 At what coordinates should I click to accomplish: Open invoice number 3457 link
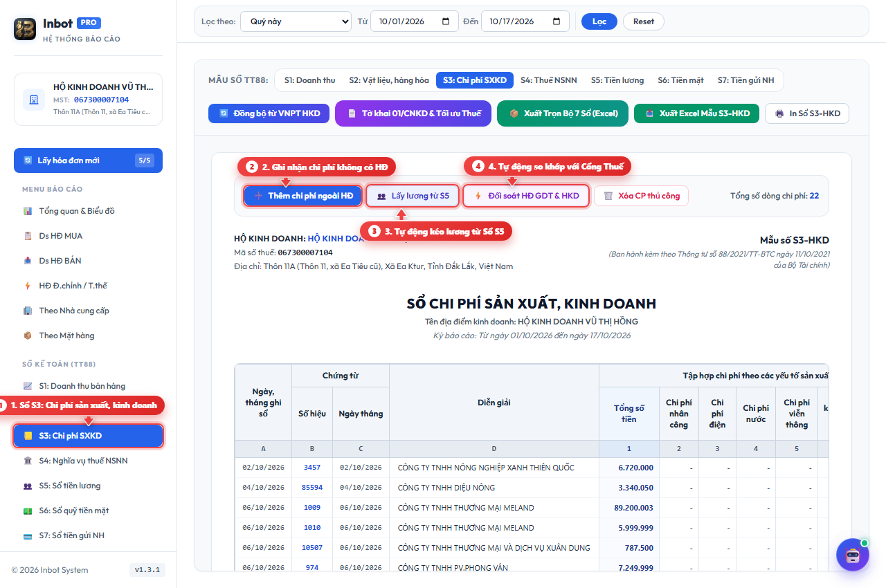click(312, 468)
